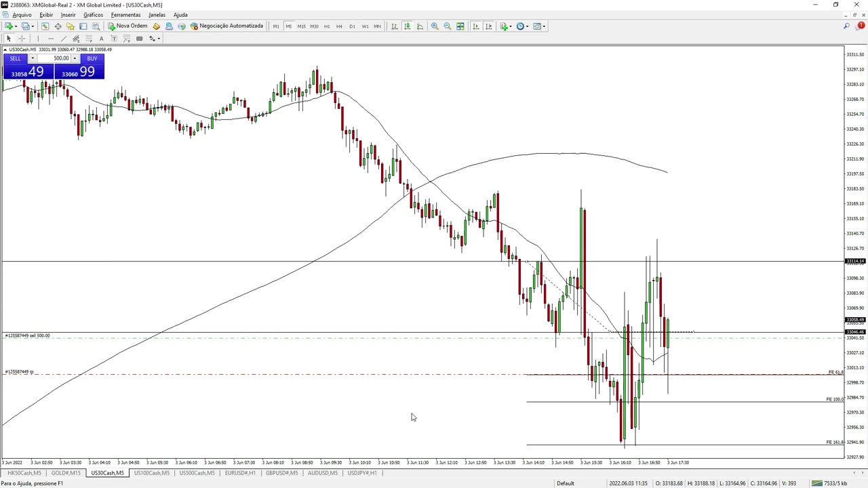Click the zoom out magnifier icon
Screen dimensions: 868x488
pos(448,26)
